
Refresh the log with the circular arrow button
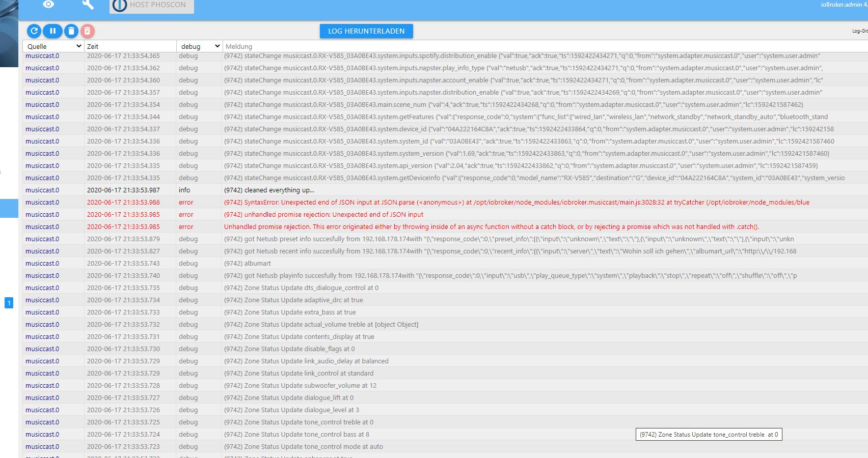tap(34, 31)
